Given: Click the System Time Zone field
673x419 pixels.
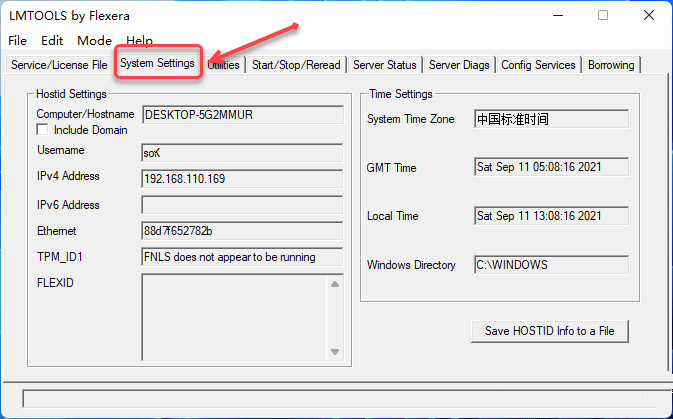Looking at the screenshot, I should [x=552, y=119].
